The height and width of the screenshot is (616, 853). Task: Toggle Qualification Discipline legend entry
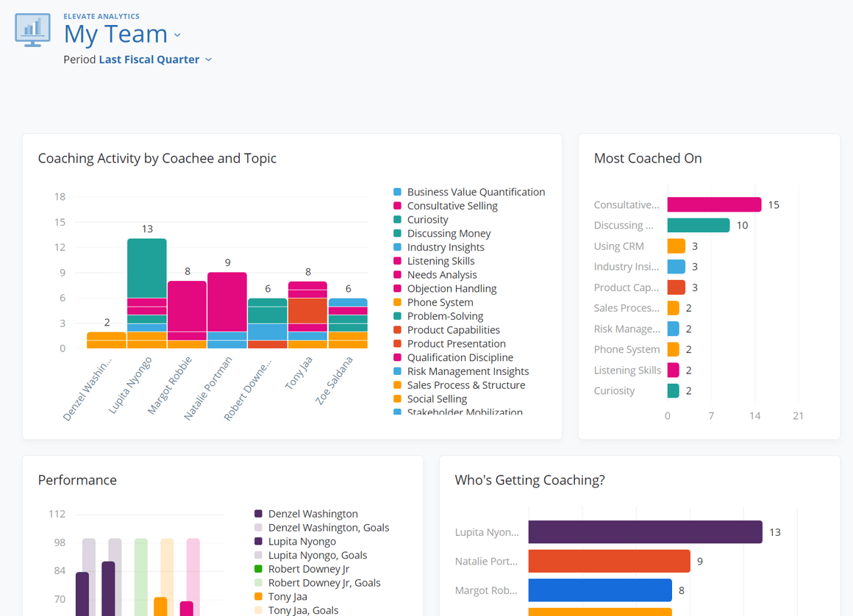coord(453,357)
